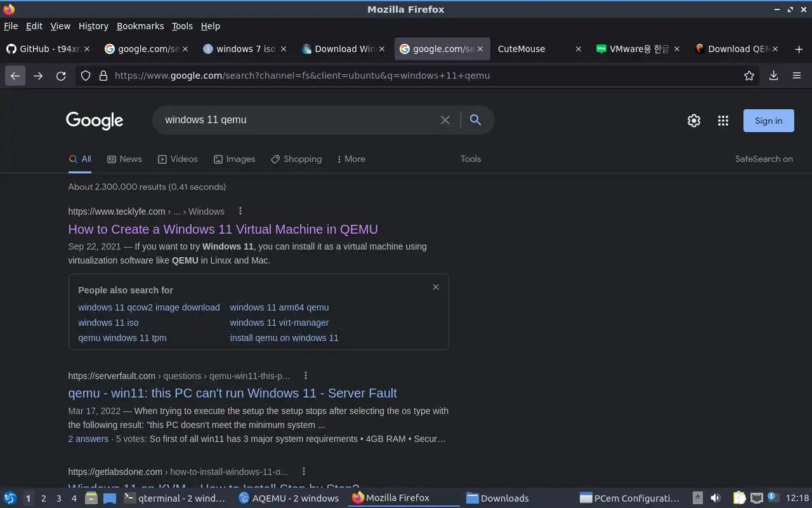Show Images search results

[234, 159]
